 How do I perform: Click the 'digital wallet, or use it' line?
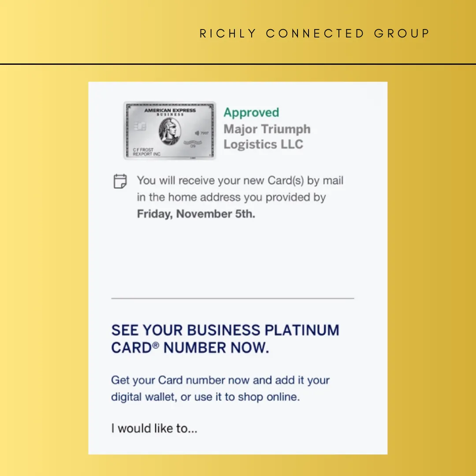(x=205, y=397)
